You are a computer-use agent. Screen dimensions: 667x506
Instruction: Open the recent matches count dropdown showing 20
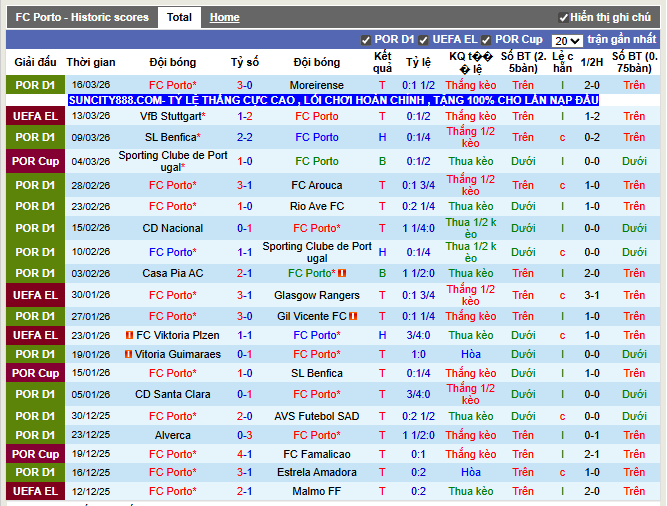point(567,40)
